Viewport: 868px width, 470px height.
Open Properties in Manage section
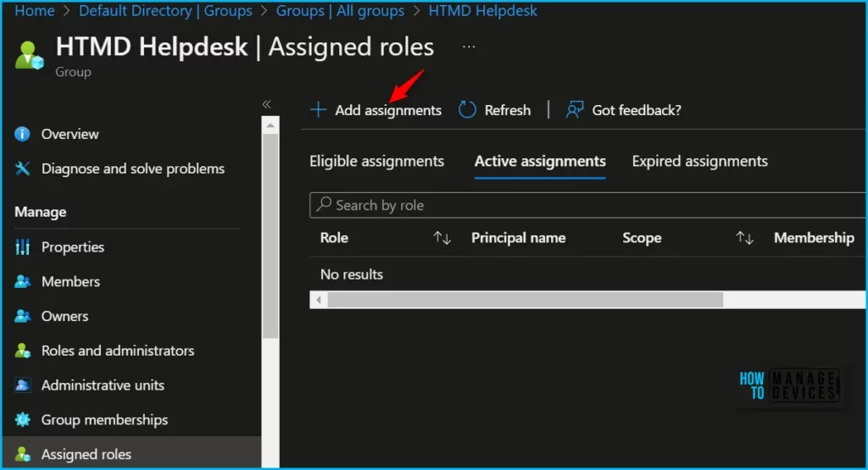pyautogui.click(x=73, y=247)
